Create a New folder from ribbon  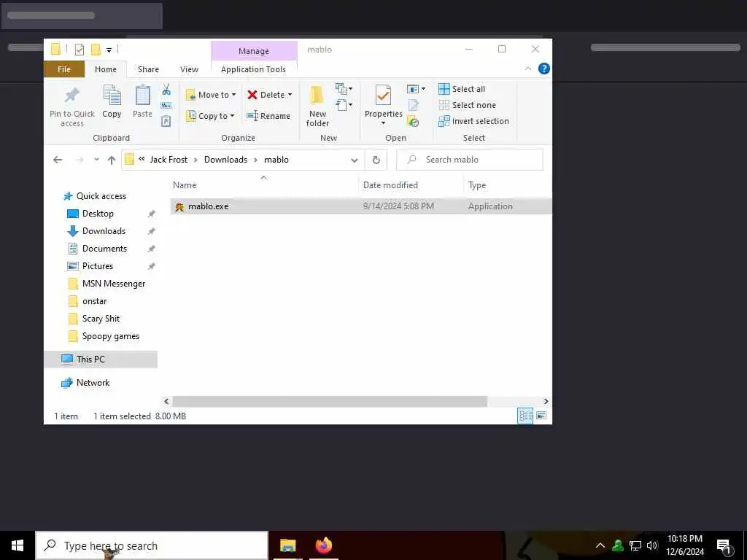point(317,106)
